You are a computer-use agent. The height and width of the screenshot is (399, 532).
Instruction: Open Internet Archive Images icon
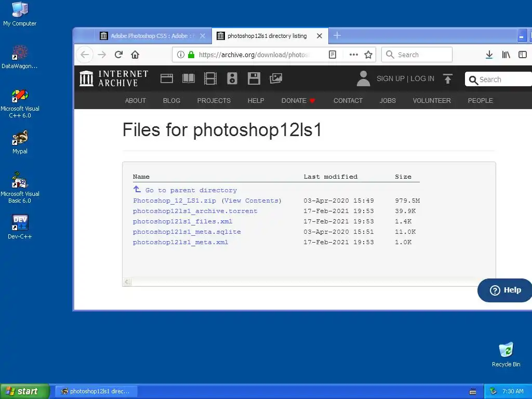tap(276, 78)
